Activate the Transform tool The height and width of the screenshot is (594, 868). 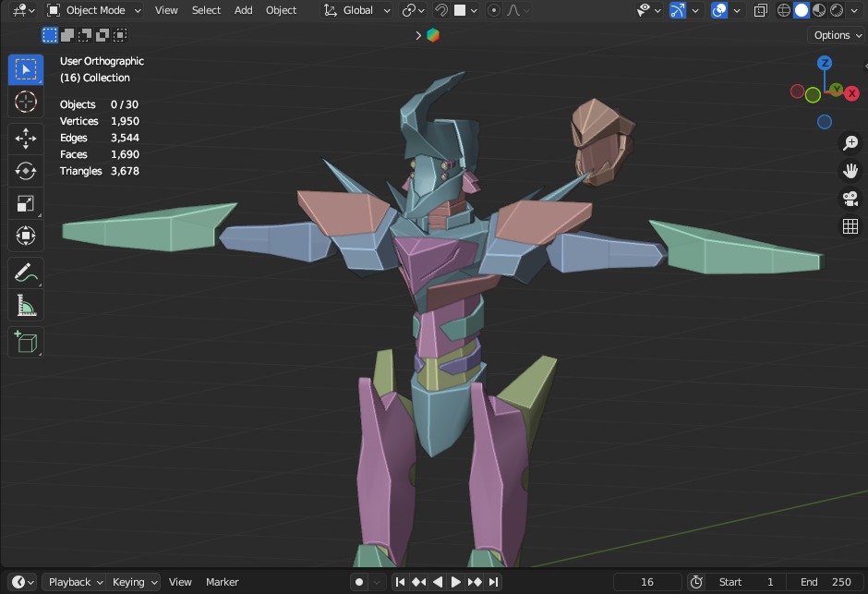[x=26, y=236]
